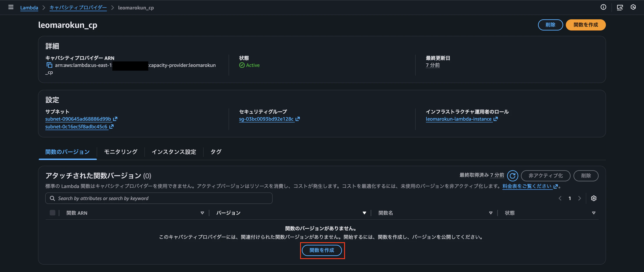Go to previous page of versions

point(560,198)
